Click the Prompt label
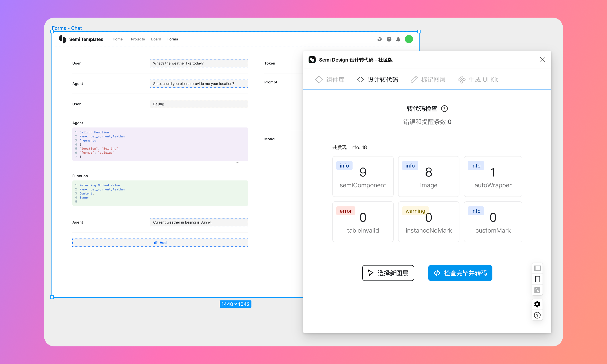The height and width of the screenshot is (364, 607). [x=271, y=82]
